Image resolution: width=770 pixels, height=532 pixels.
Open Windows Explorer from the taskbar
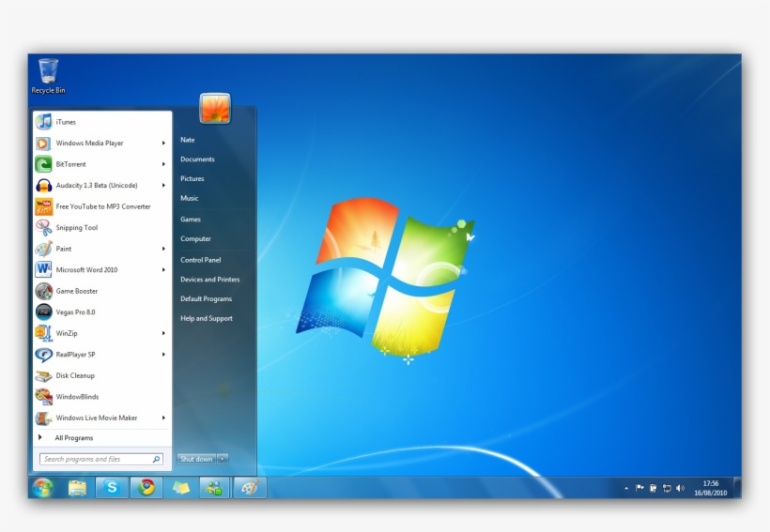(77, 487)
